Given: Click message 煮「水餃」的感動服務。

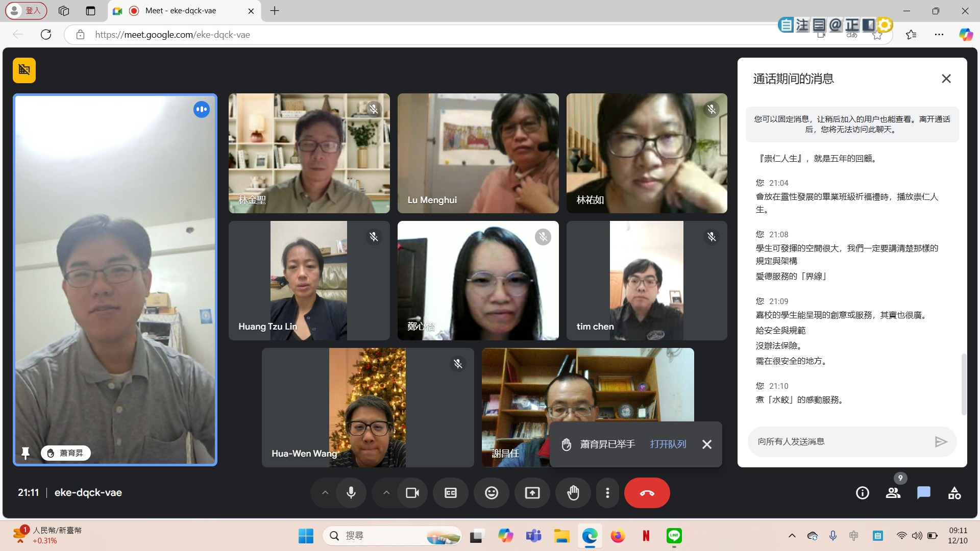Looking at the screenshot, I should (x=800, y=400).
